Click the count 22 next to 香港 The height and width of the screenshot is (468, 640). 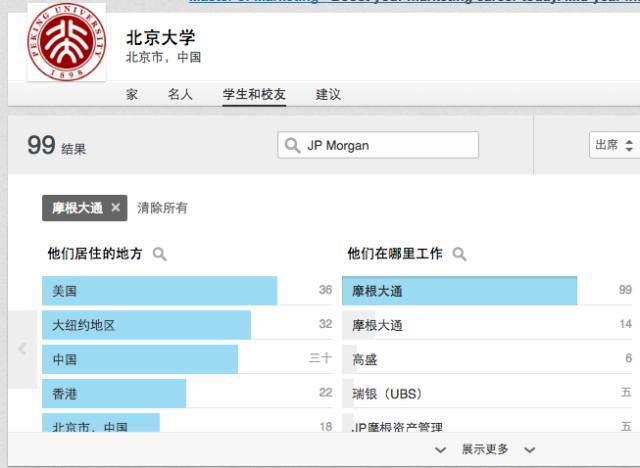pyautogui.click(x=325, y=393)
